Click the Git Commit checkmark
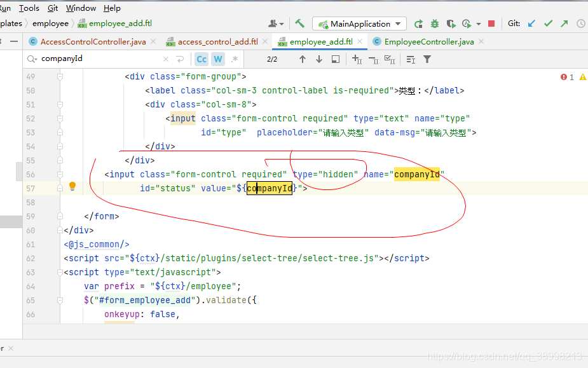 pos(548,24)
